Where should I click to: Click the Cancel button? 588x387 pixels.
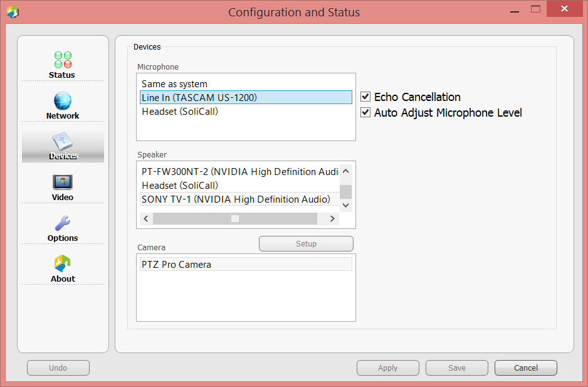(526, 368)
